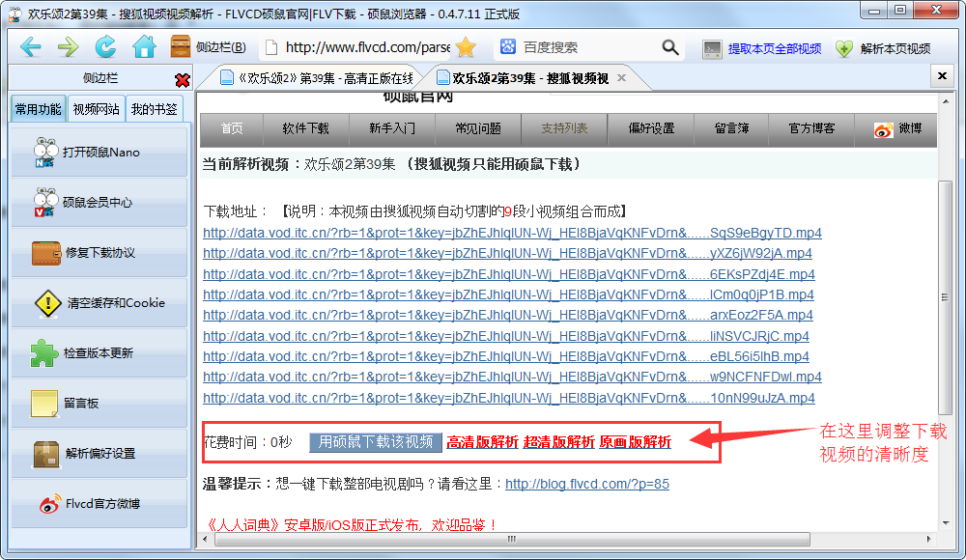The width and height of the screenshot is (966, 560).
Task: Open download link ending lCm0q0jP1B.mp4
Action: click(508, 294)
